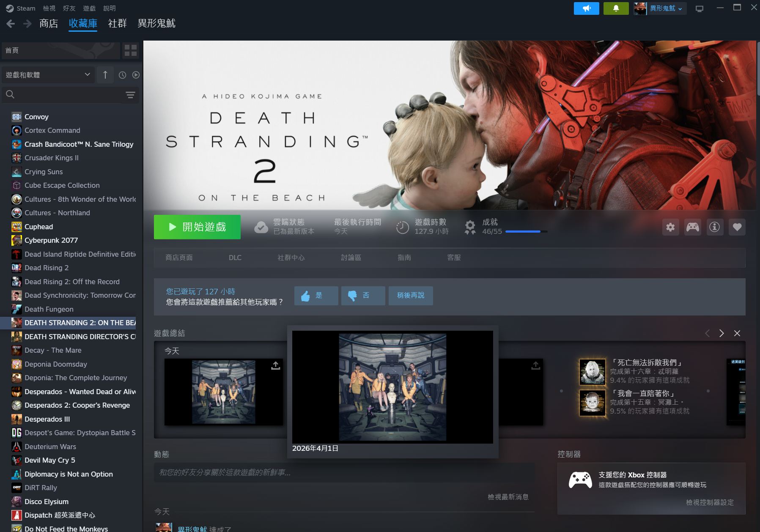Click the achievements progress bar
Screen dimensions: 760x532
point(526,232)
